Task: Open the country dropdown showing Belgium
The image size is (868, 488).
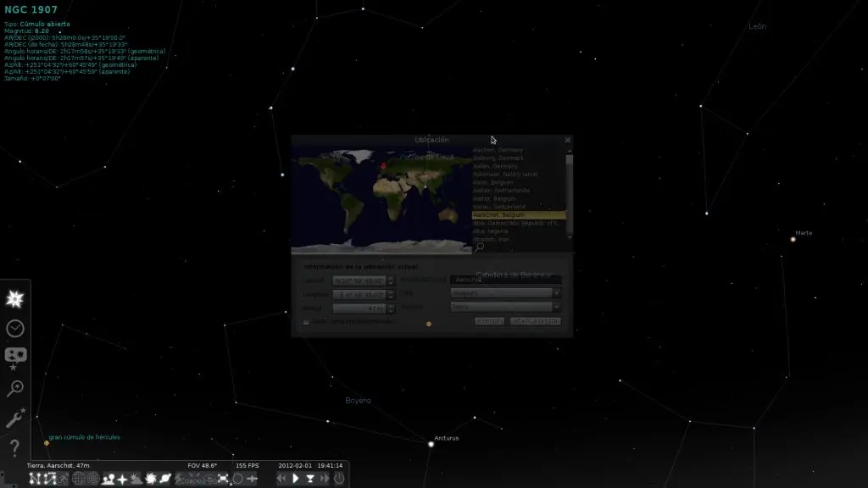Action: click(504, 292)
